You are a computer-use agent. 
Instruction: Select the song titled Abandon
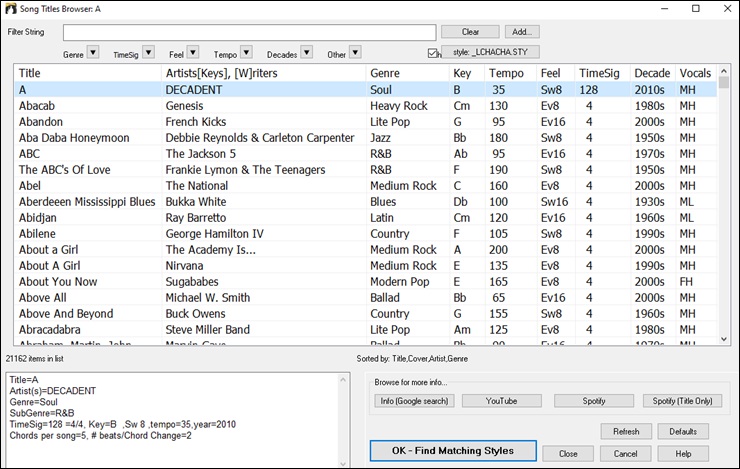point(366,122)
